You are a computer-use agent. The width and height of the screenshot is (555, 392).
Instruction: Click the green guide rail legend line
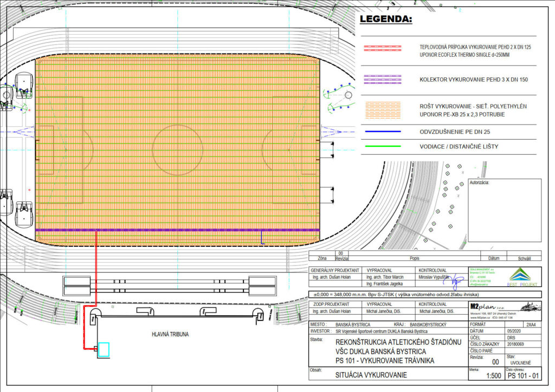380,146
